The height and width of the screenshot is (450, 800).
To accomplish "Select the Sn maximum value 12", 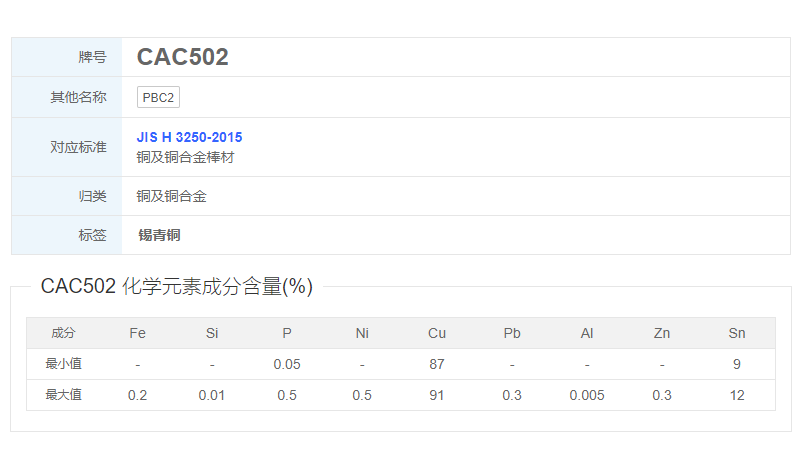I will (737, 395).
